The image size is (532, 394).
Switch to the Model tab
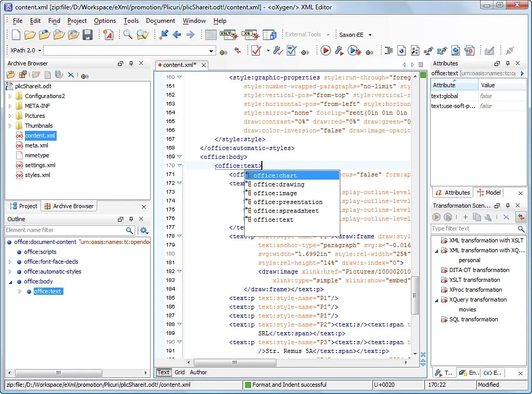(489, 193)
